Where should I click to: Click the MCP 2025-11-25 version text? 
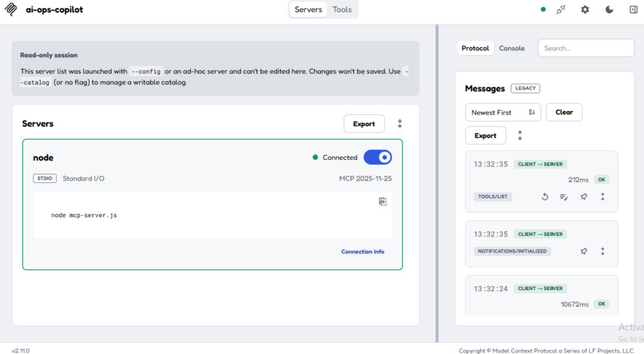(x=365, y=179)
